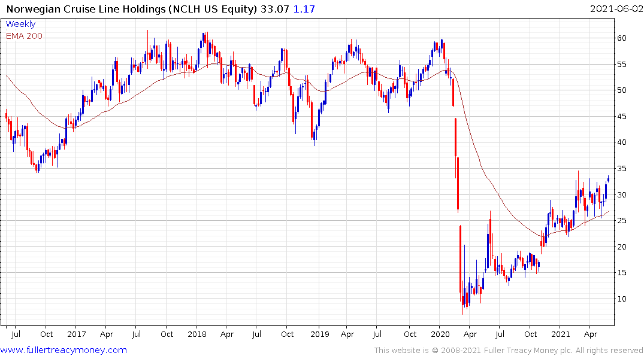Click the 2021 year label on time axis
Viewport: 644px width, 359px height.
[x=561, y=334]
